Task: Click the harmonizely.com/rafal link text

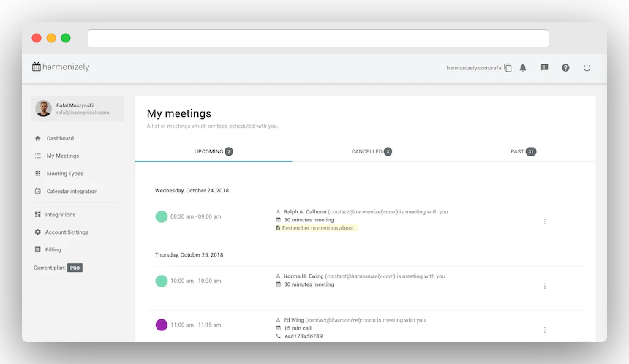Action: (474, 68)
